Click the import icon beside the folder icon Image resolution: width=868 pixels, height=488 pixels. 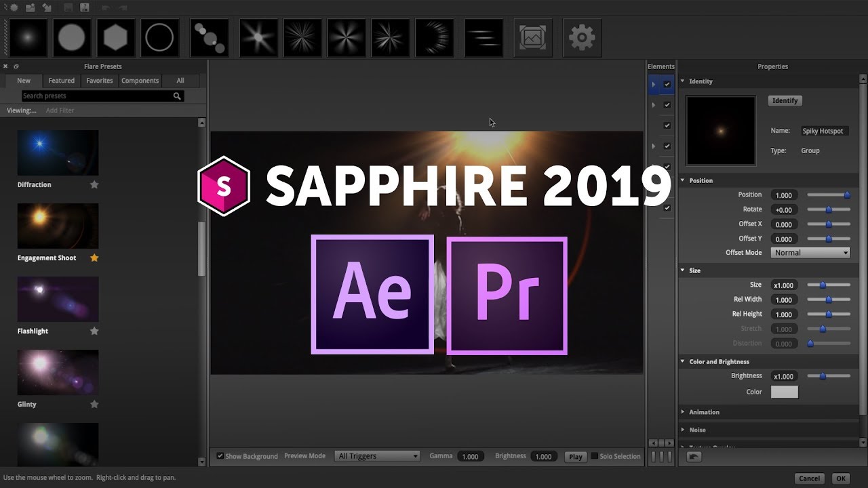click(x=47, y=7)
